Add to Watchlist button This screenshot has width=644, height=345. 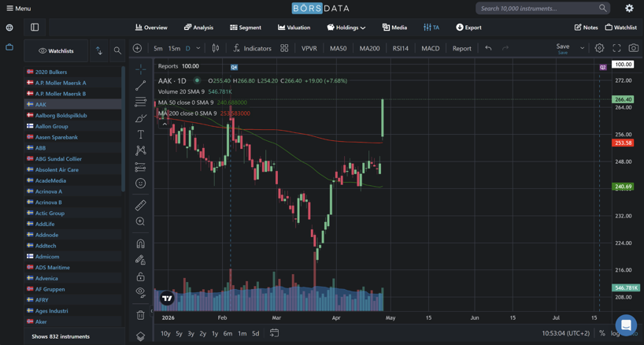620,28
